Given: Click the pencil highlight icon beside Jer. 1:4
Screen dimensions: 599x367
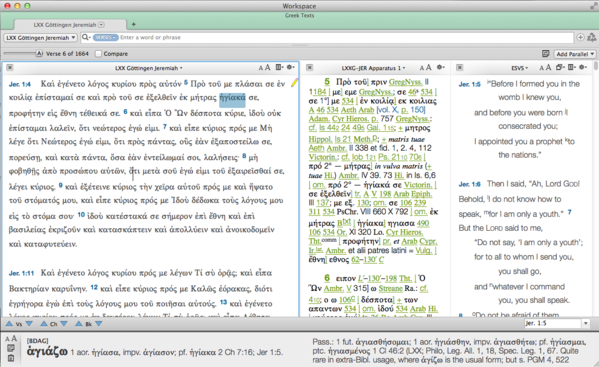Looking at the screenshot, I should 294,82.
